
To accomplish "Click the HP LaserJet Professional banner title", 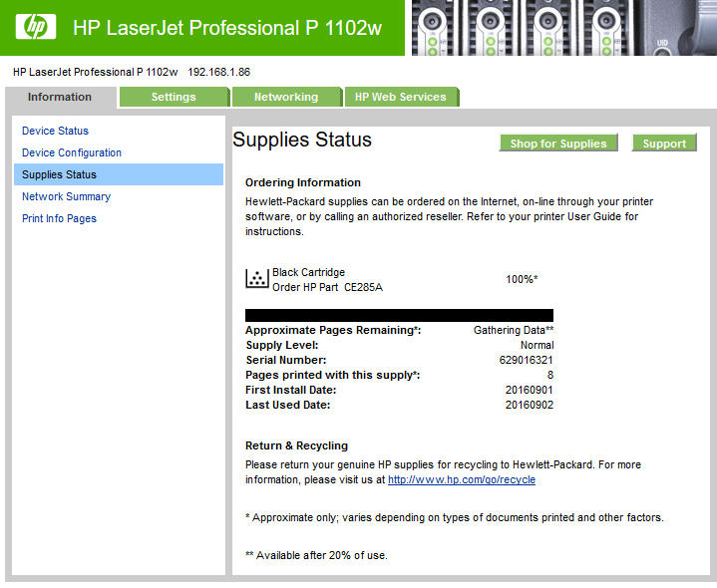I will click(x=227, y=28).
